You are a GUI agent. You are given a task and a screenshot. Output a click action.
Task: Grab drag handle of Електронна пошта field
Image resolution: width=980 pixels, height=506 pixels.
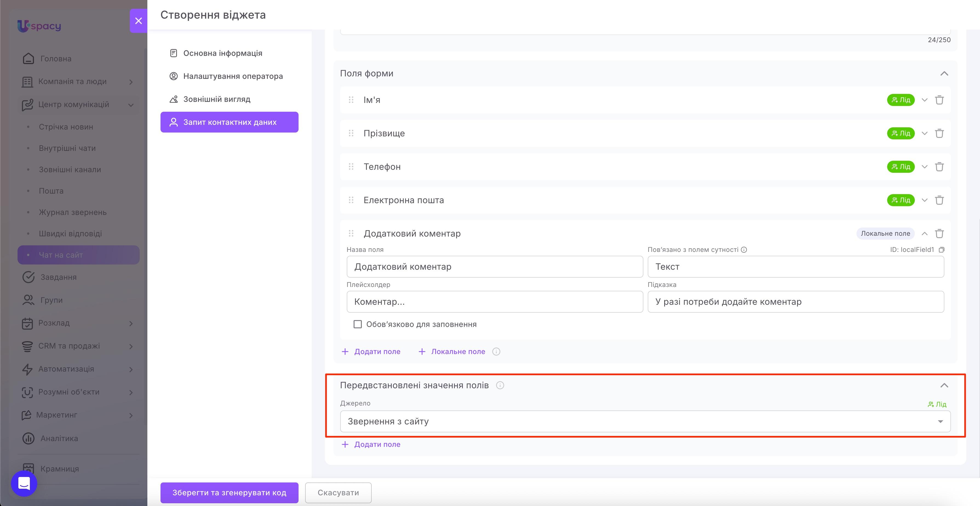351,200
